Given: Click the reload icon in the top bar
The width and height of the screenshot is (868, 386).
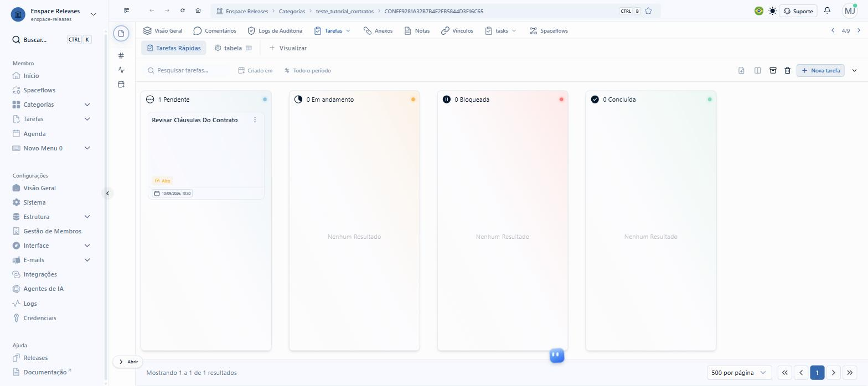Looking at the screenshot, I should pyautogui.click(x=183, y=11).
